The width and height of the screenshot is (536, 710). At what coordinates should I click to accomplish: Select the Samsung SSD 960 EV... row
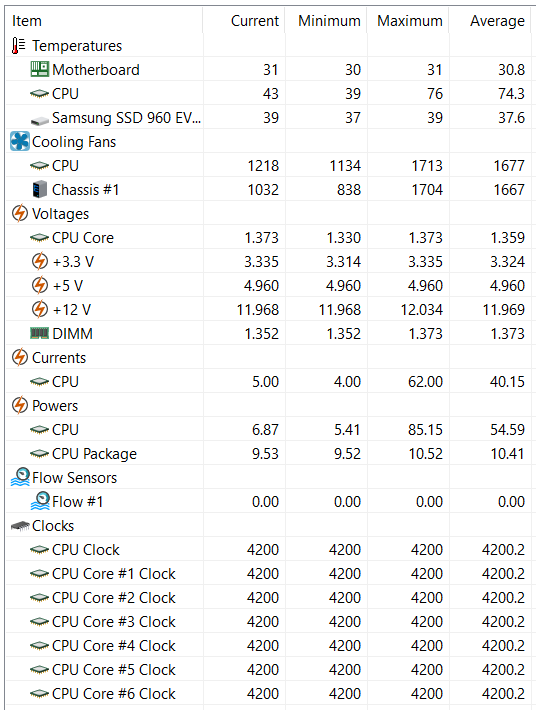[x=268, y=118]
